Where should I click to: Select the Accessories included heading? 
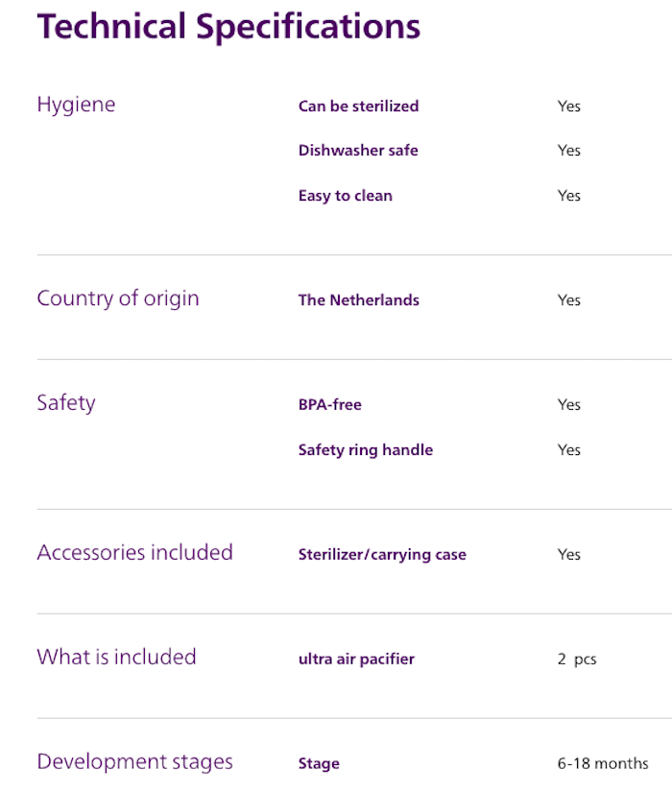click(x=134, y=553)
